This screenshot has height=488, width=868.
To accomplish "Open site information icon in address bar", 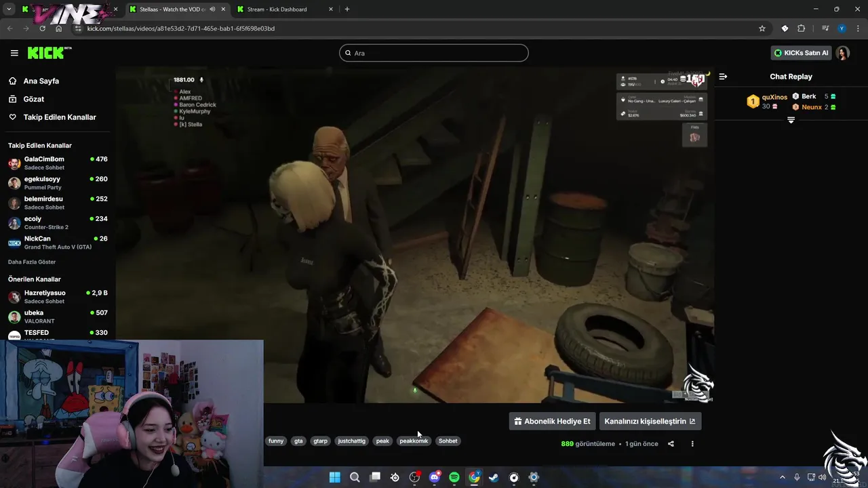I will [79, 28].
